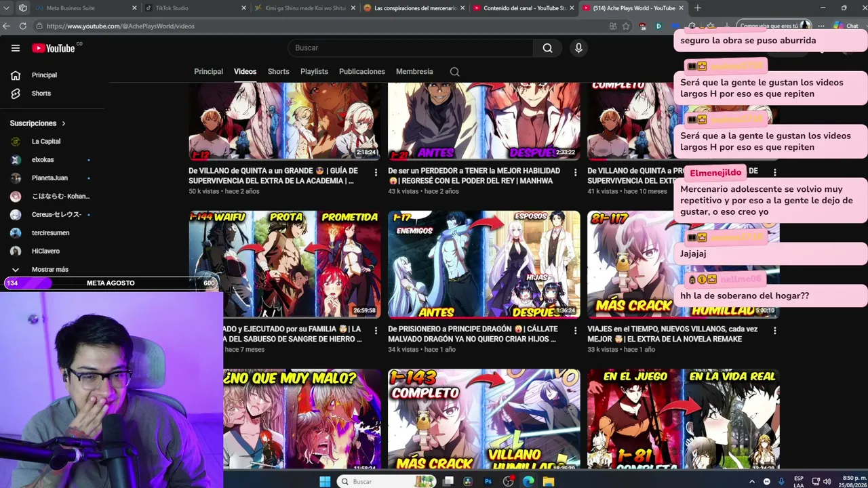868x488 pixels.
Task: Open the Publicaciones channel tab
Action: [361, 72]
